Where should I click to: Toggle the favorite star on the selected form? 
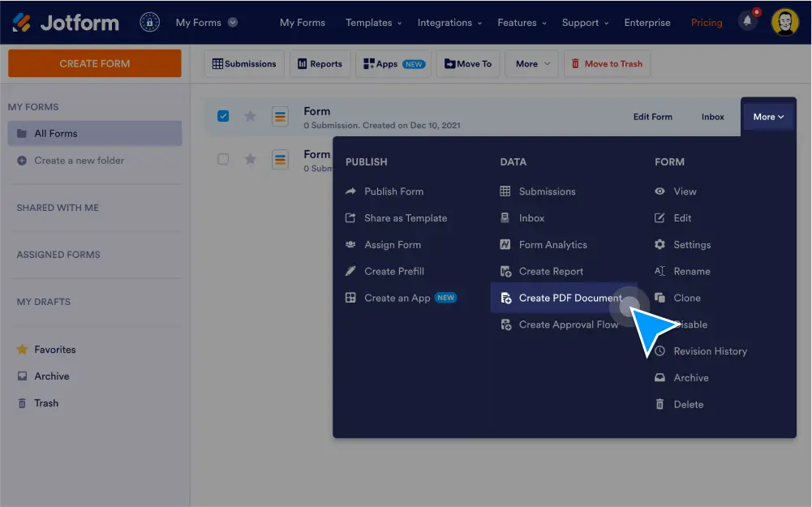coord(251,116)
